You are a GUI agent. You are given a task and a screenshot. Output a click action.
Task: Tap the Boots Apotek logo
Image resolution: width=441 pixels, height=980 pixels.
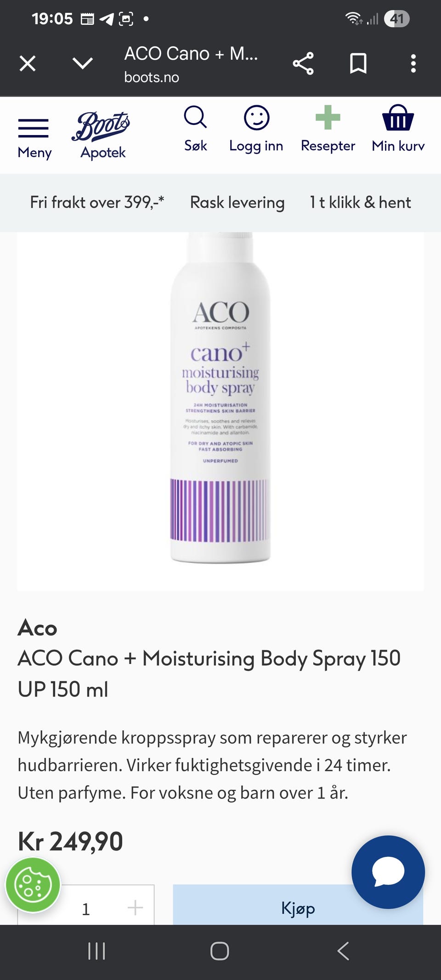click(x=102, y=135)
